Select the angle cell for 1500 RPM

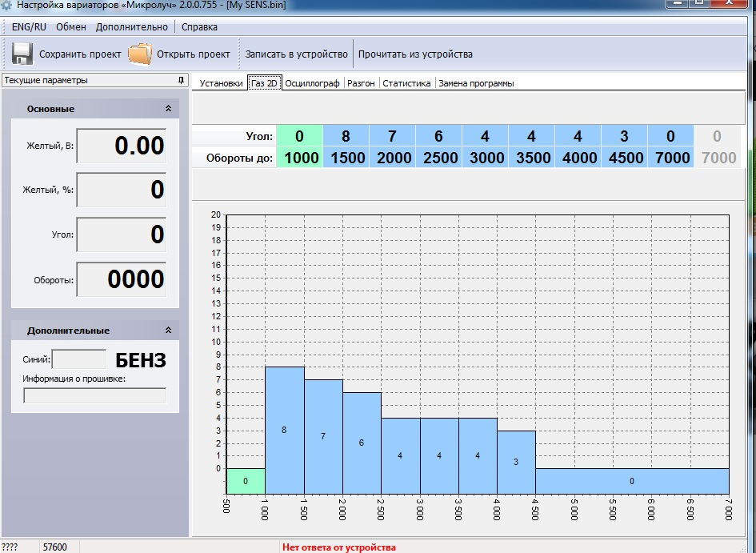tap(346, 136)
